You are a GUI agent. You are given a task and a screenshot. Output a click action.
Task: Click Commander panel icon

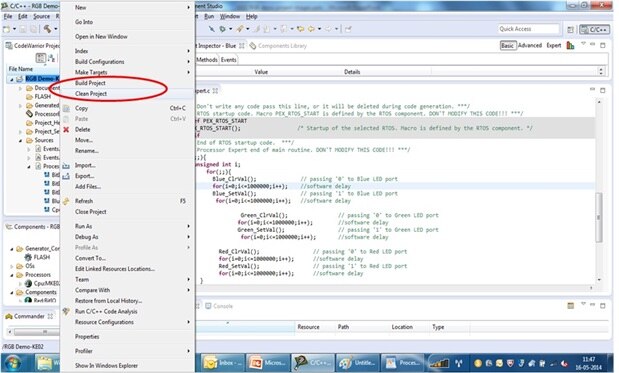(x=9, y=317)
